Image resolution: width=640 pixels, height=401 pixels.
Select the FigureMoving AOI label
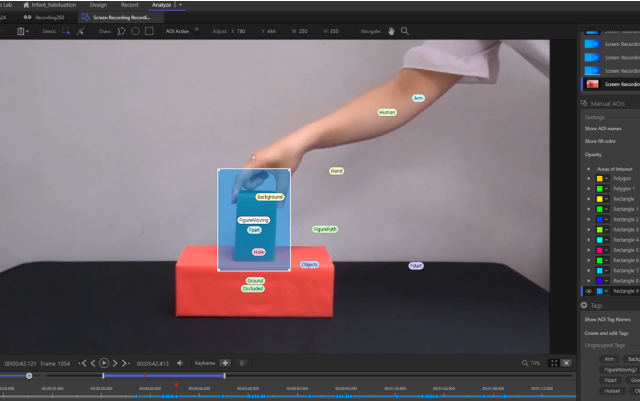click(x=254, y=219)
